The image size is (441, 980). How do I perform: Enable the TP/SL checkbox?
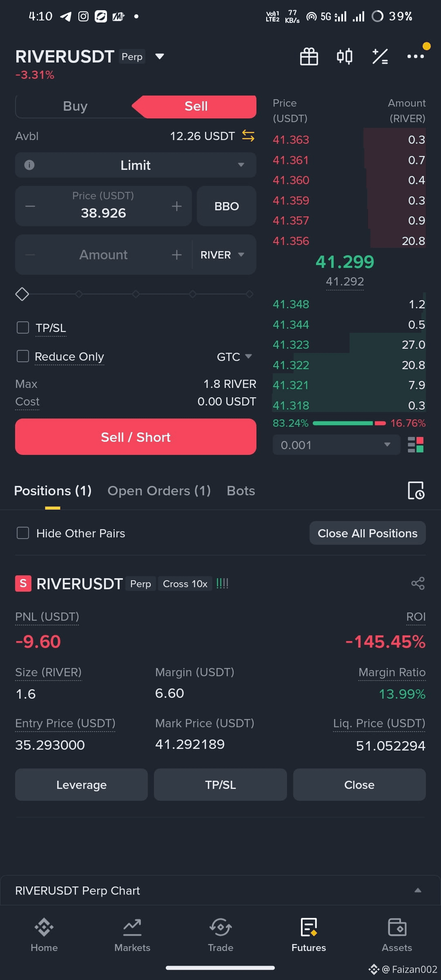click(x=23, y=327)
